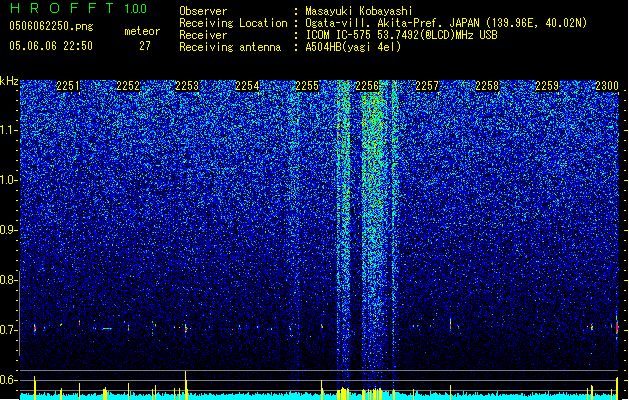This screenshot has height=400, width=629.
Task: Click the 'Observer' field label
Action: pyautogui.click(x=203, y=11)
